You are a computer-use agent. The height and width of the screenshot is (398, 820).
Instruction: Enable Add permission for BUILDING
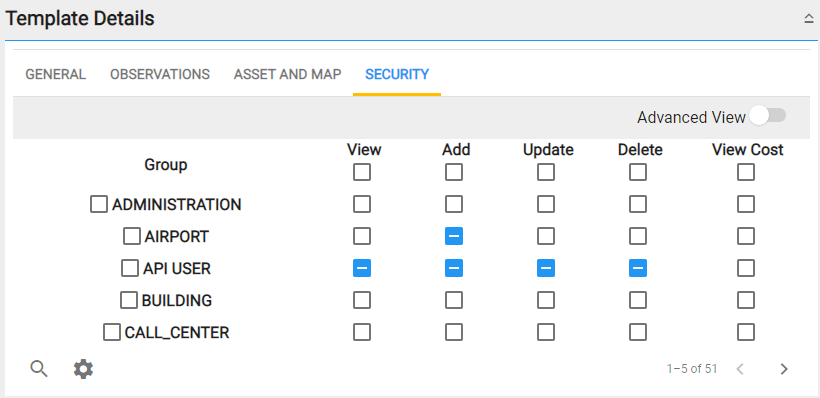[x=454, y=300]
